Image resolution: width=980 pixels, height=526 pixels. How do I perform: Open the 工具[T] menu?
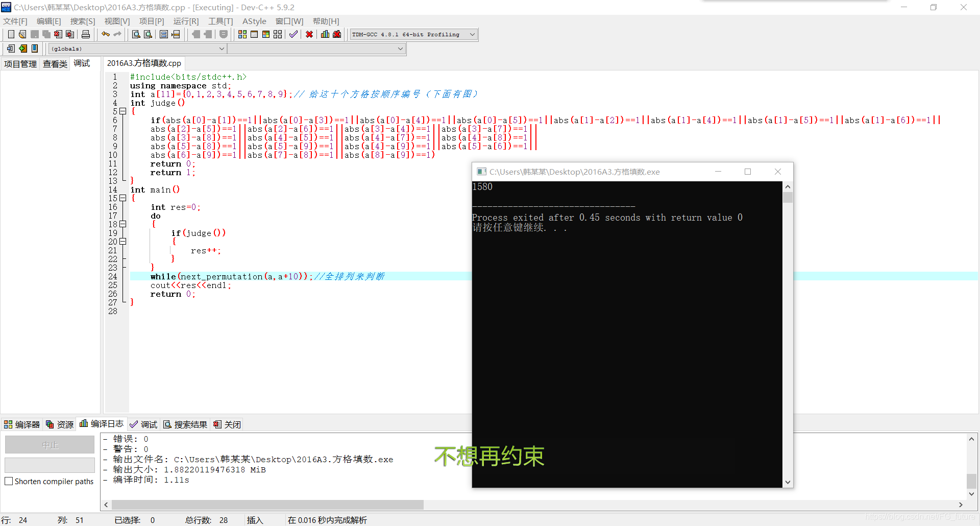pyautogui.click(x=220, y=21)
